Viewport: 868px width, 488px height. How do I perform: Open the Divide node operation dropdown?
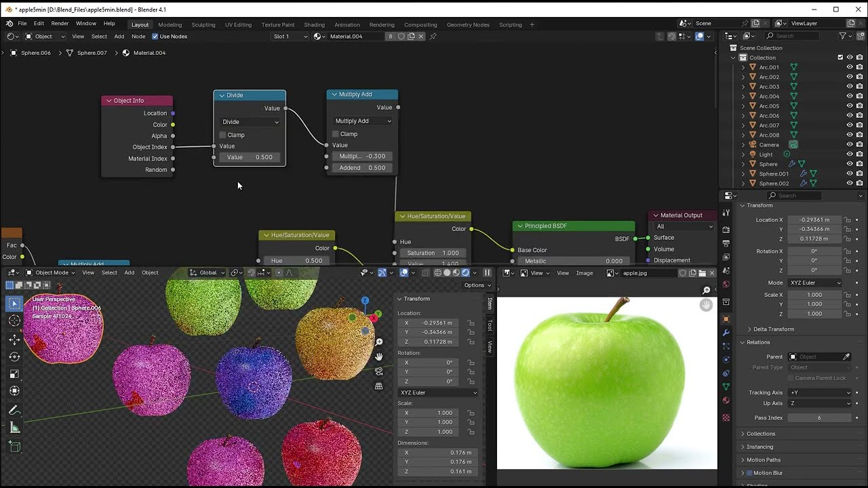point(250,122)
